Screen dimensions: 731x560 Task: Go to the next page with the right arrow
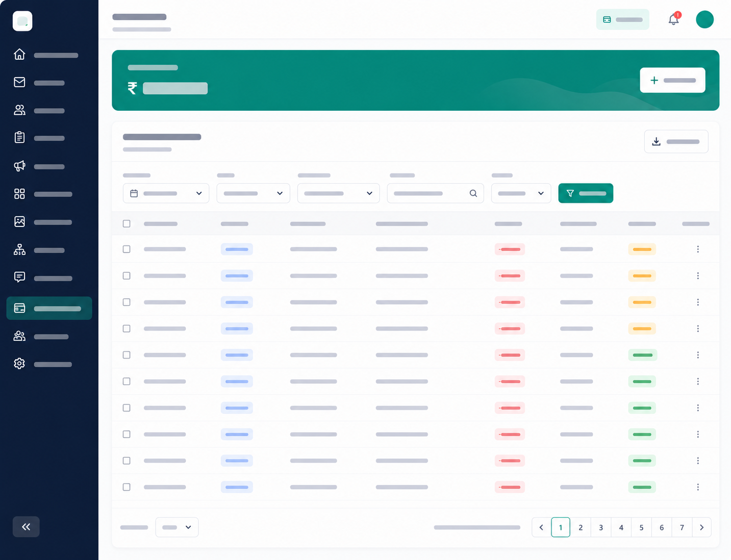pyautogui.click(x=701, y=527)
